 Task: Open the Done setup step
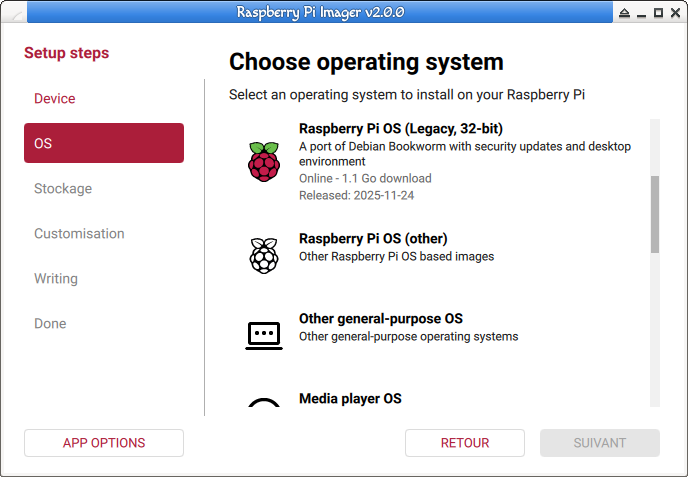coord(104,323)
